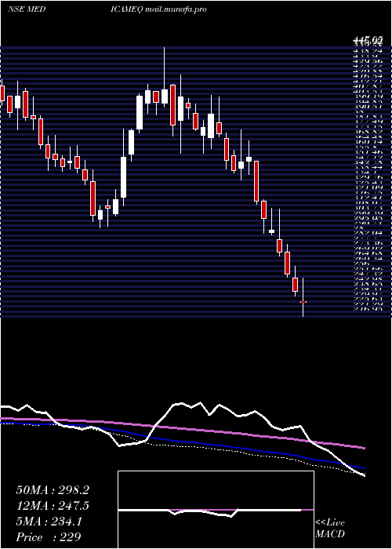Click the NSE MED ticker text
Screen dimensions: 392x549
[27, 9]
